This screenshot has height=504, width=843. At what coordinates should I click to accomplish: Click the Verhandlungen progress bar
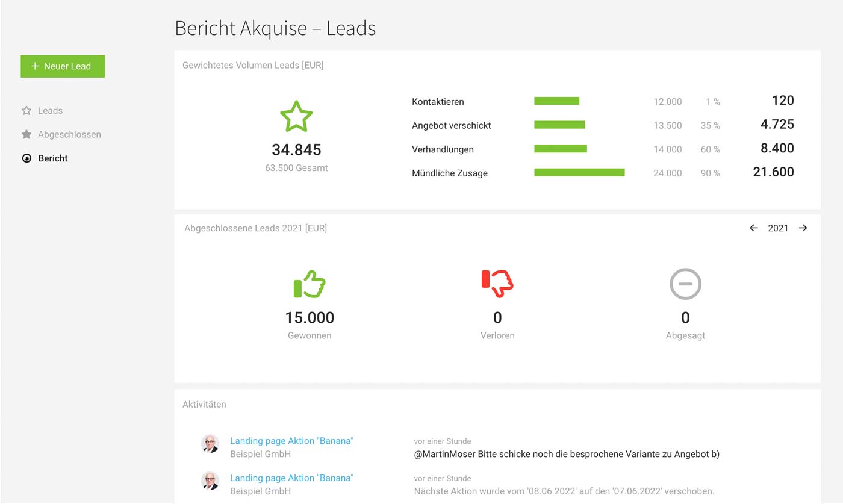561,149
